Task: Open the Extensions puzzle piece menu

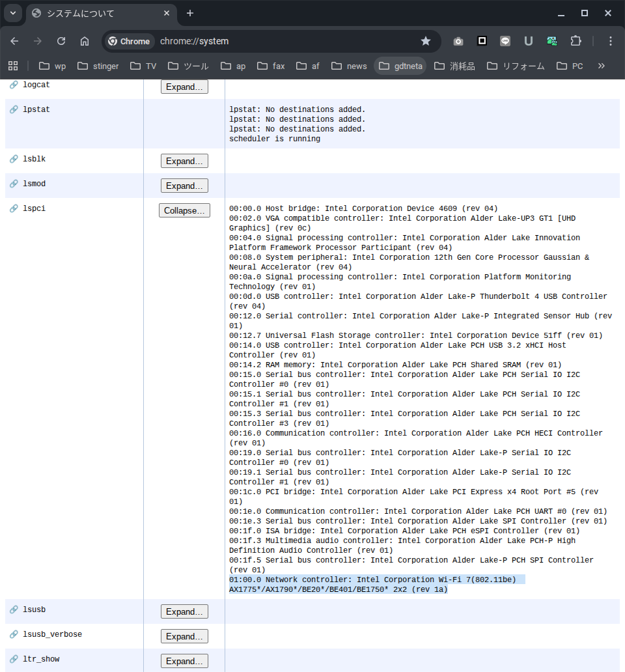Action: (x=576, y=41)
